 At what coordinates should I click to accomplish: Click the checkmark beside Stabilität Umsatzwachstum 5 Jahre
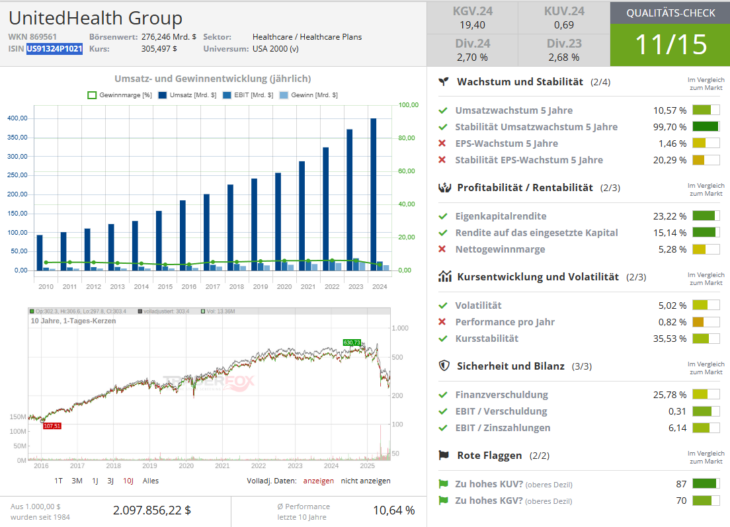pyautogui.click(x=443, y=127)
